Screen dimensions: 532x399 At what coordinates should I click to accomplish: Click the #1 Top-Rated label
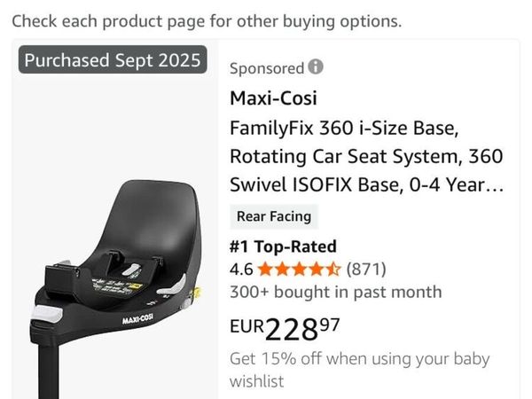283,246
